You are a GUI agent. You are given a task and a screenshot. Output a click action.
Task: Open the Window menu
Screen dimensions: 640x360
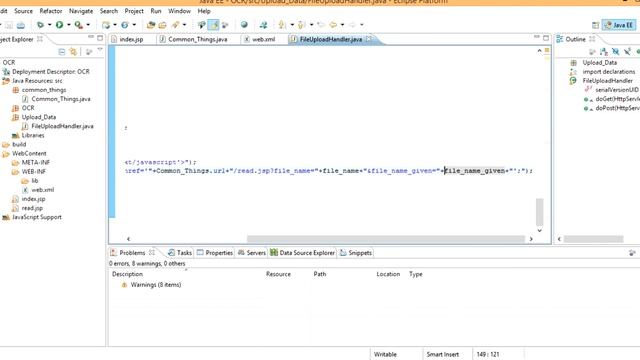click(180, 11)
